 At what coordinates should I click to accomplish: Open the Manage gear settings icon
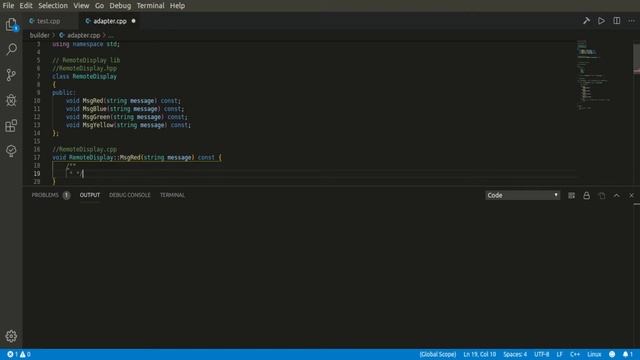coord(11,336)
